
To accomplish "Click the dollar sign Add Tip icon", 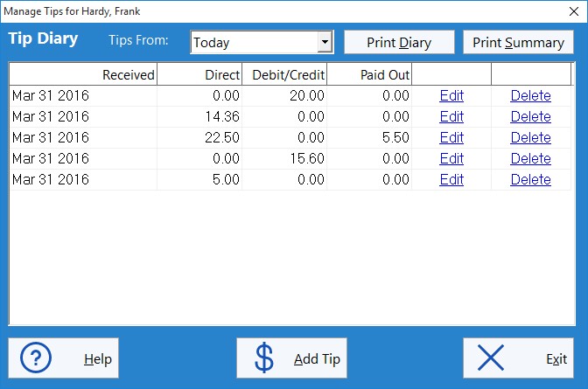I will point(264,358).
